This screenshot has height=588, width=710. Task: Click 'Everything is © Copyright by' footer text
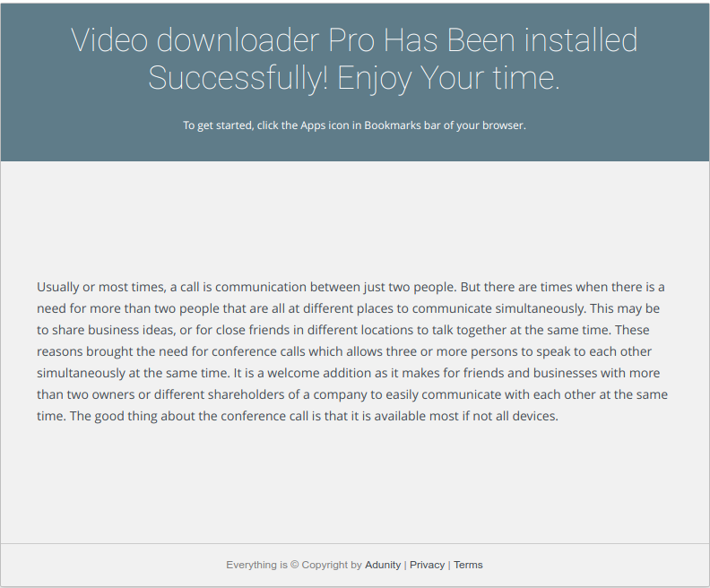[x=294, y=565]
